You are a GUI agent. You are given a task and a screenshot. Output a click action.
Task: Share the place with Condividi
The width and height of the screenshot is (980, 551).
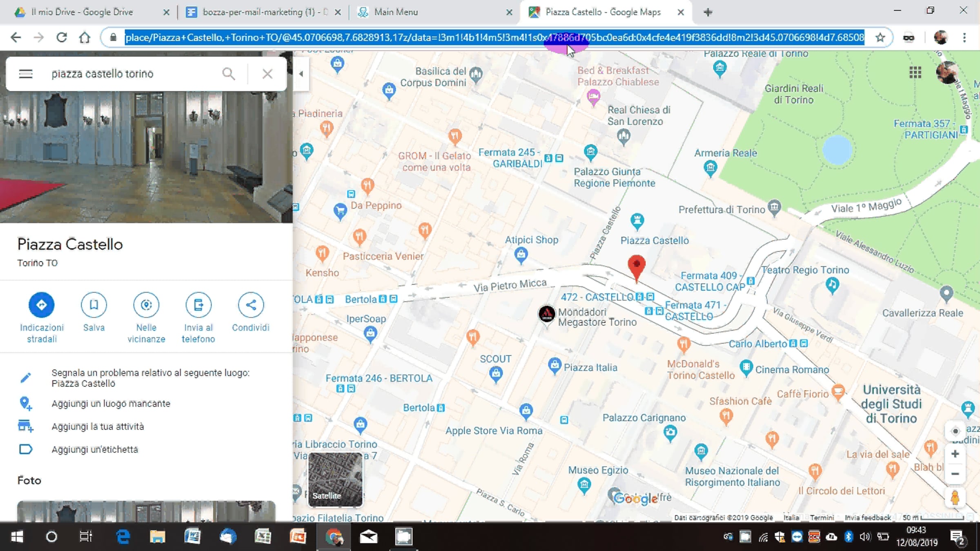pos(251,312)
